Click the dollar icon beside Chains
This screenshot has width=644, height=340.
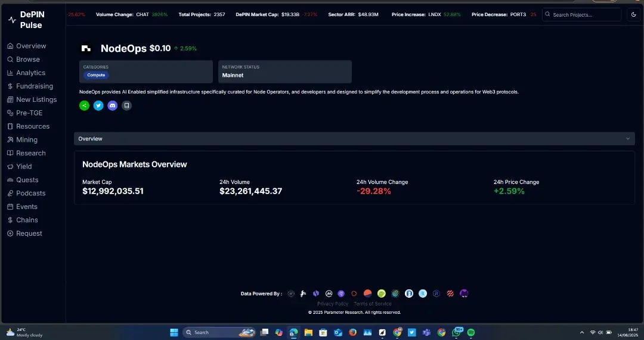(10, 220)
